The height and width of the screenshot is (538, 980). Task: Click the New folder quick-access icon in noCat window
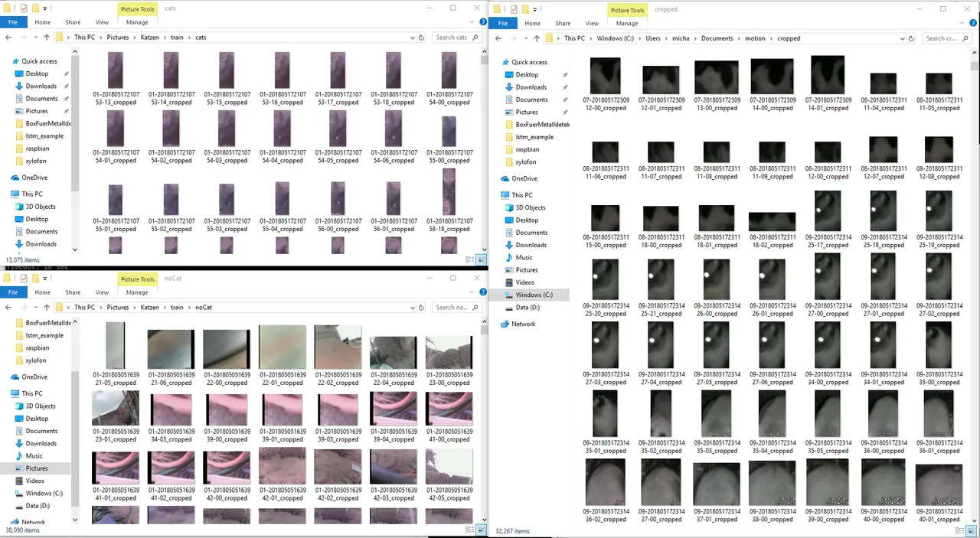pos(34,278)
